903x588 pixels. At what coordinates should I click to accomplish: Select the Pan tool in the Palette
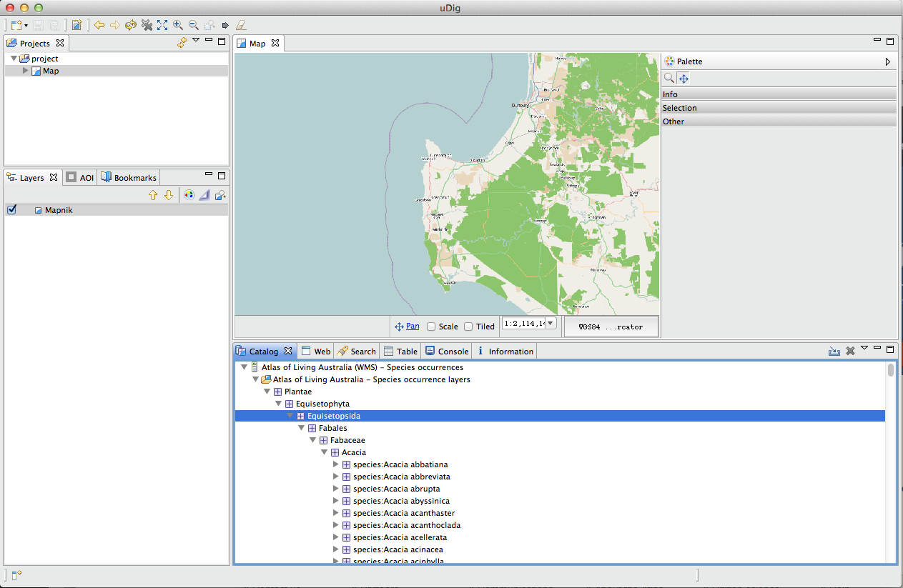(x=683, y=79)
